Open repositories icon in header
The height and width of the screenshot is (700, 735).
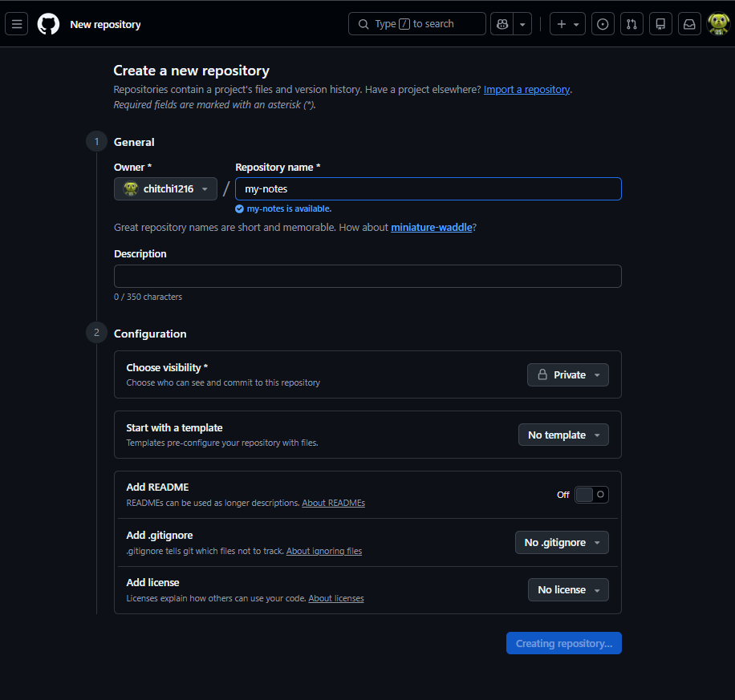(660, 24)
